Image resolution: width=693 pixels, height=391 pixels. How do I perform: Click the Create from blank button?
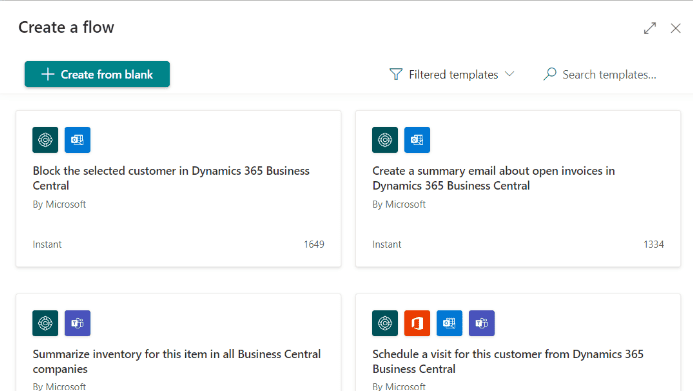click(97, 74)
